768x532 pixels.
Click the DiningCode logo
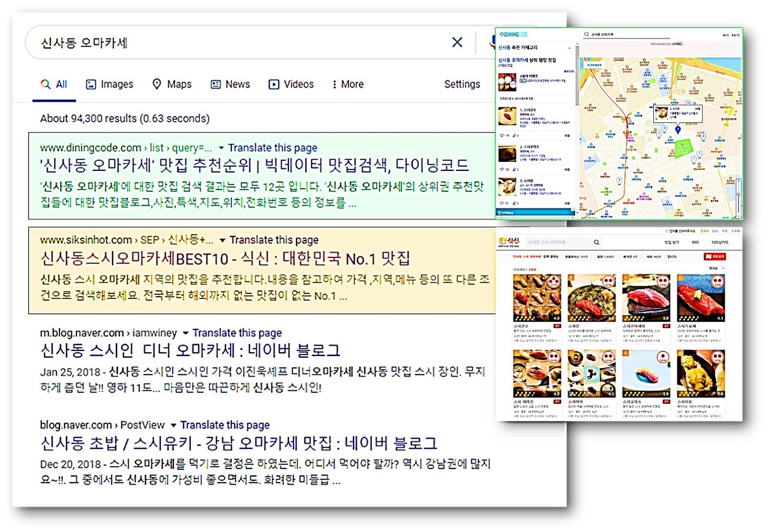513,35
